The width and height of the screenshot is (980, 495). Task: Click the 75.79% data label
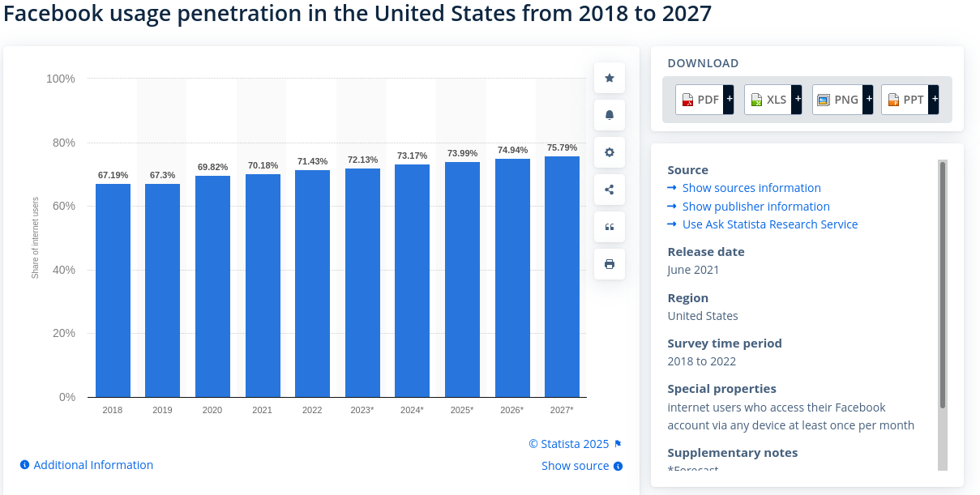[x=562, y=147]
